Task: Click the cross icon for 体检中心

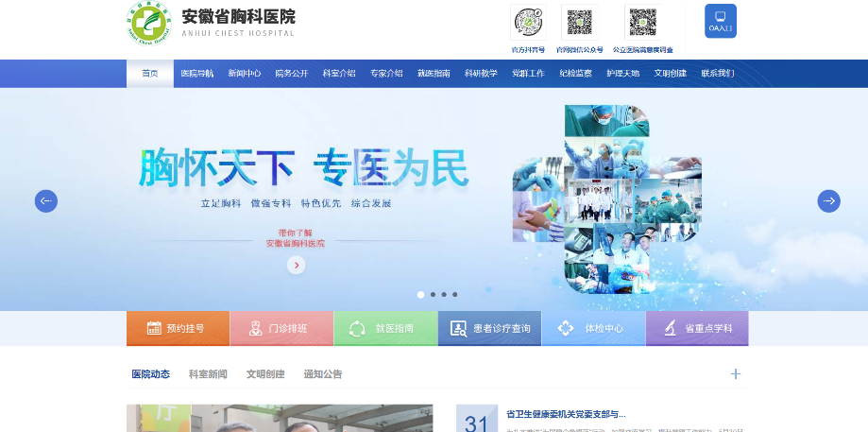Action: (x=565, y=328)
